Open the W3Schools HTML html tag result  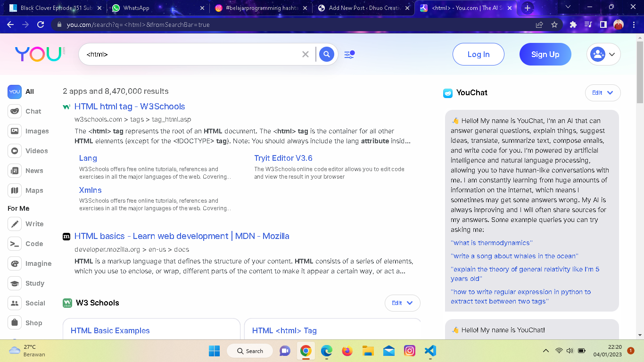[x=129, y=107]
